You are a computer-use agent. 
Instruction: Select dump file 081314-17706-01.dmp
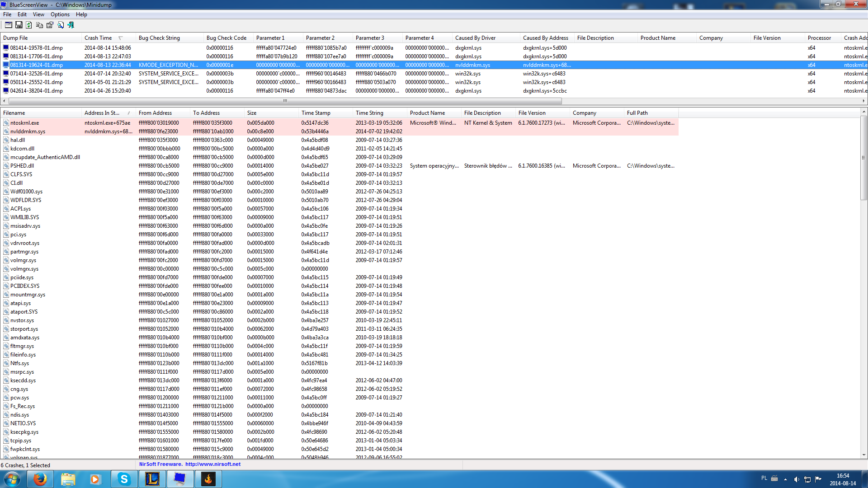coord(36,56)
